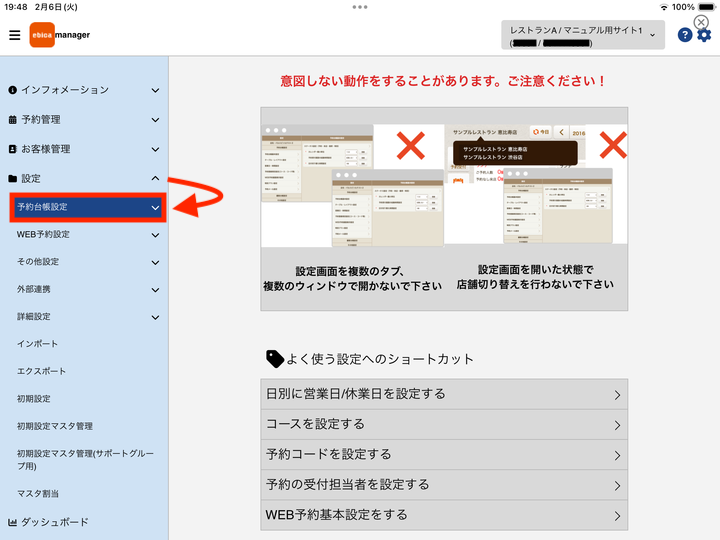Screen dimensions: 720x540
Task: Expand the インフォメーション chevron
Action: click(156, 90)
